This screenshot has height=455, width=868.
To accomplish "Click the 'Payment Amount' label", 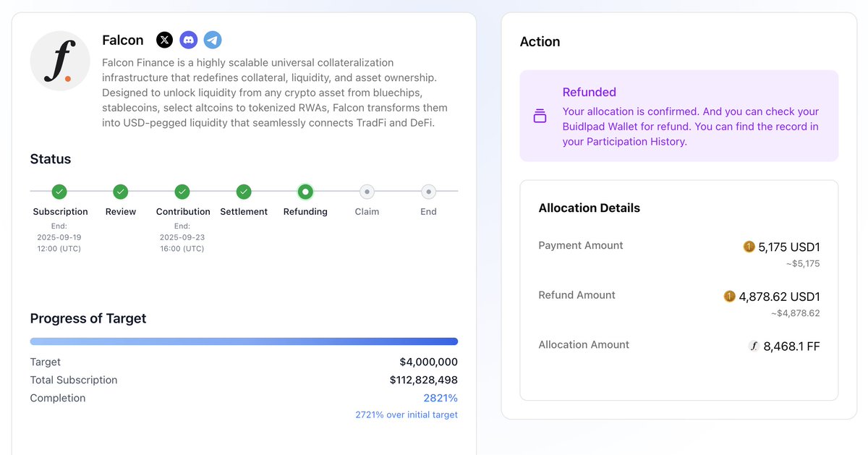I will pyautogui.click(x=581, y=245).
